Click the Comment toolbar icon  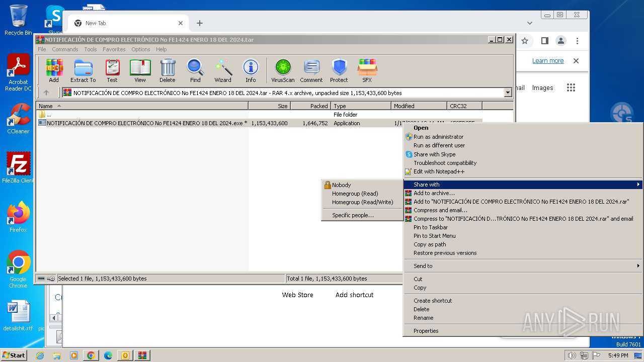[x=311, y=70]
